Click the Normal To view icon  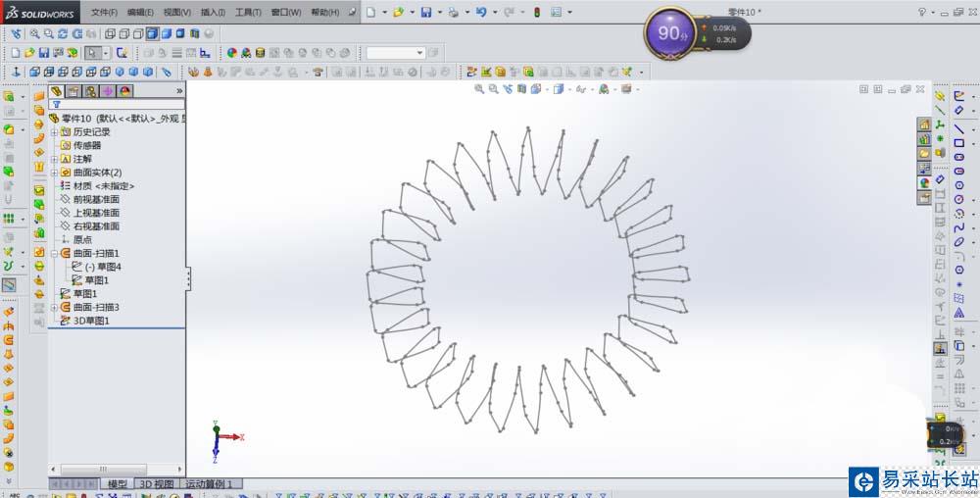pos(16,73)
